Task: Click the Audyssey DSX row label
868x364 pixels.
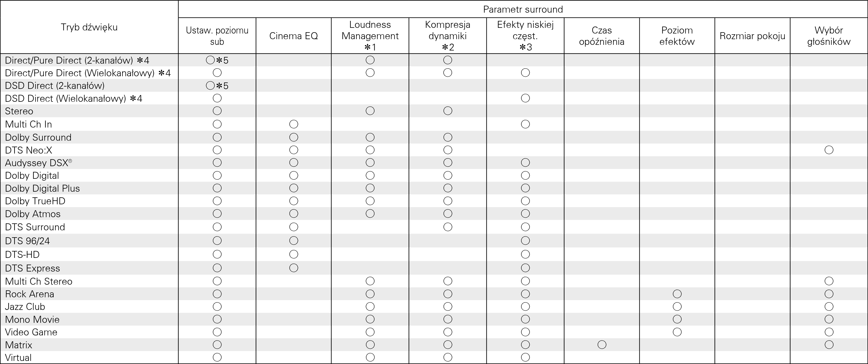Action: pos(38,163)
